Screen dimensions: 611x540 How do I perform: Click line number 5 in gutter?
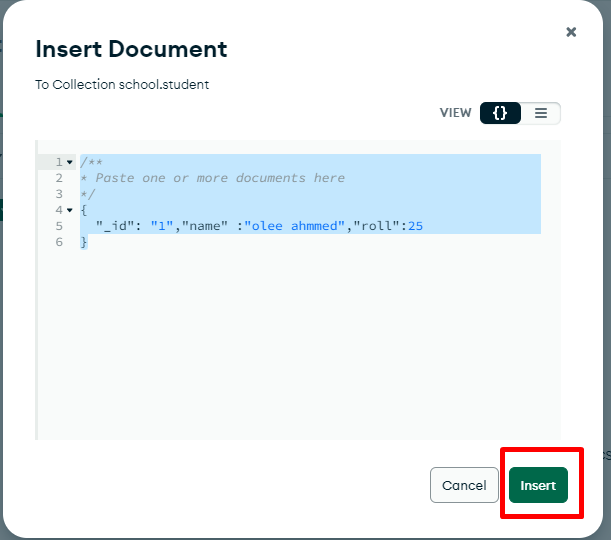pyautogui.click(x=59, y=226)
